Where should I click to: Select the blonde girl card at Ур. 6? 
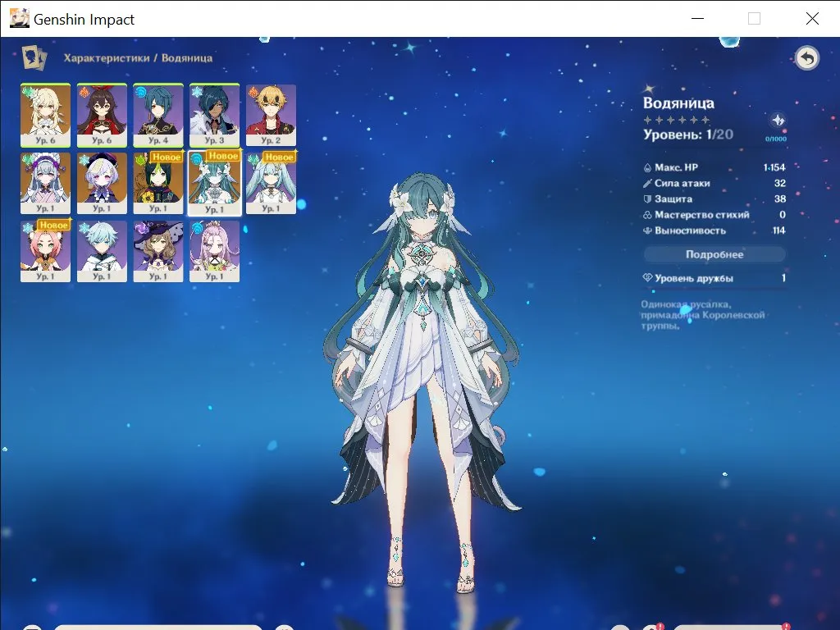pos(46,115)
